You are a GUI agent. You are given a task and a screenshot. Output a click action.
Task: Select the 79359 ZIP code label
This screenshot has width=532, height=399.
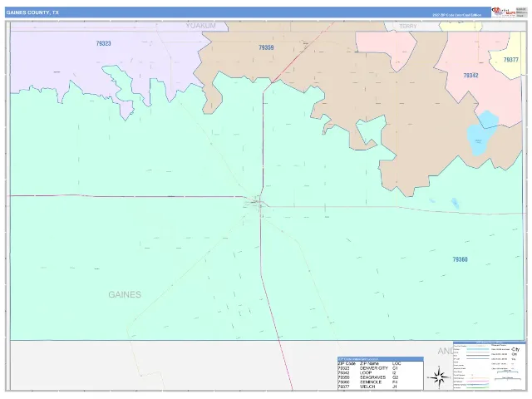click(266, 48)
